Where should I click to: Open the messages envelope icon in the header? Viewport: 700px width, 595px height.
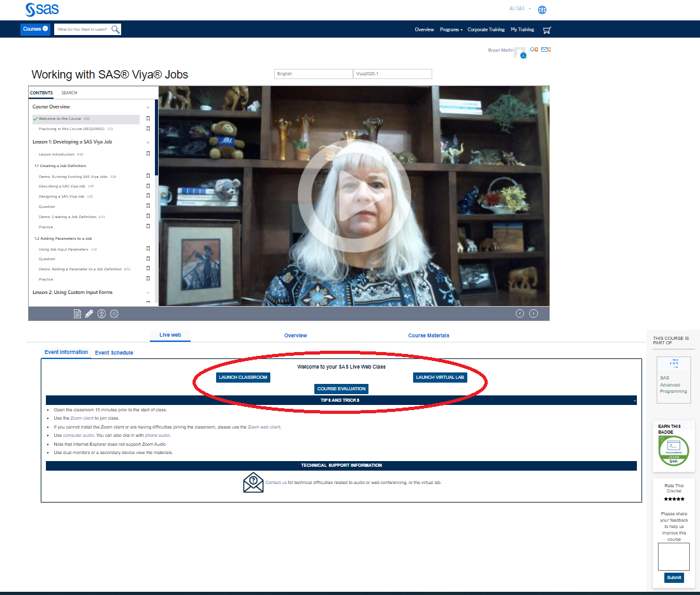click(x=543, y=49)
